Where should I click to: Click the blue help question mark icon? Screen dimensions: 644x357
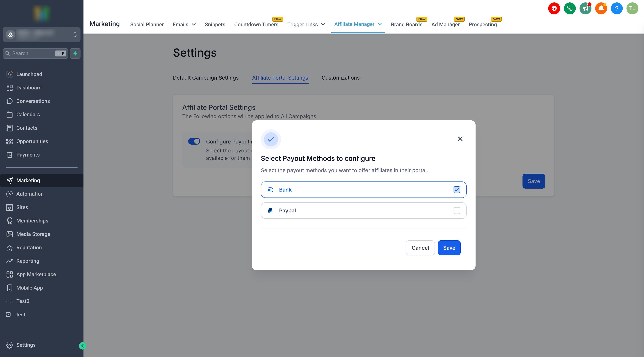[x=616, y=9]
